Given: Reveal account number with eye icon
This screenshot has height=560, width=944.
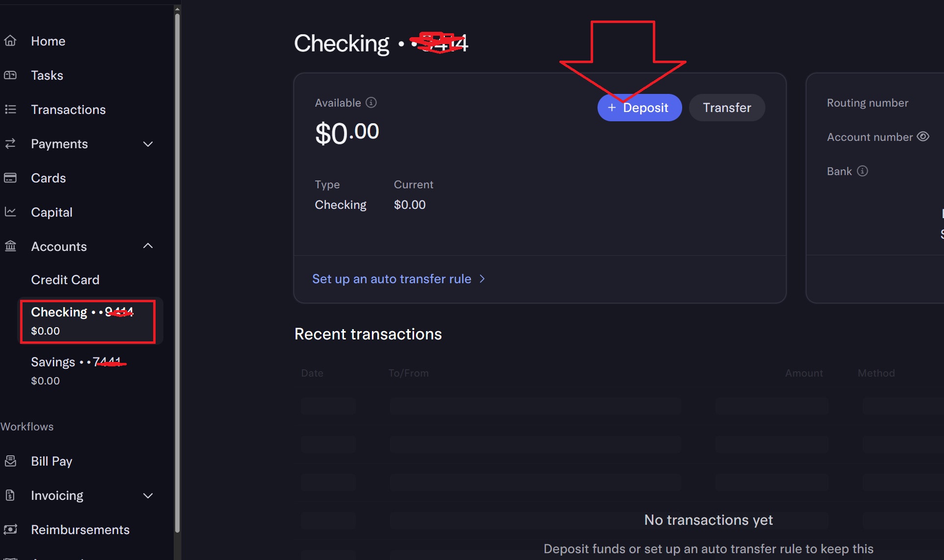Looking at the screenshot, I should point(923,137).
